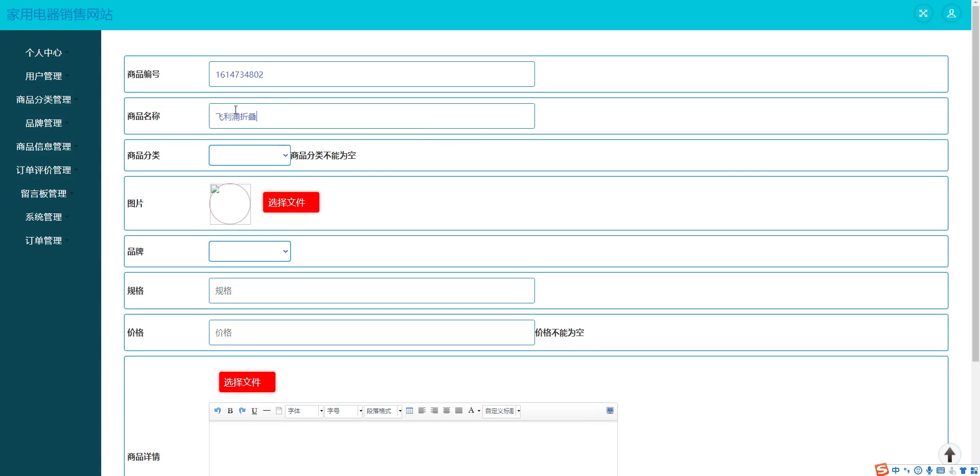Align editor text to the right

pyautogui.click(x=434, y=411)
